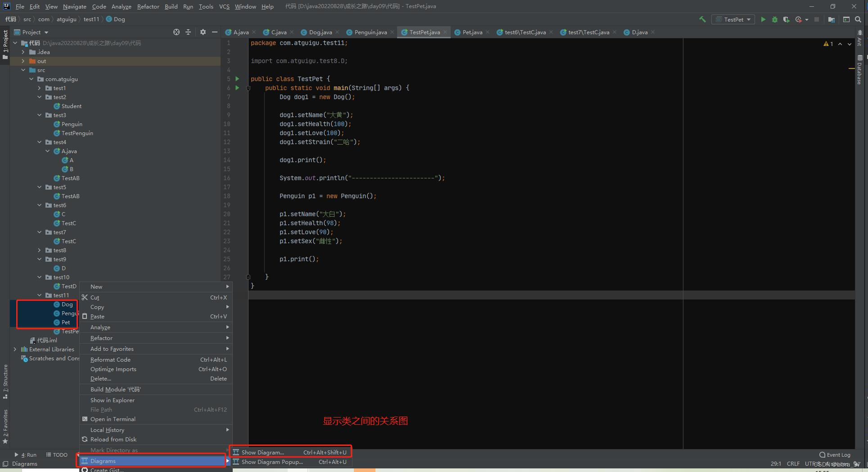Open the Navigate menu

(75, 6)
